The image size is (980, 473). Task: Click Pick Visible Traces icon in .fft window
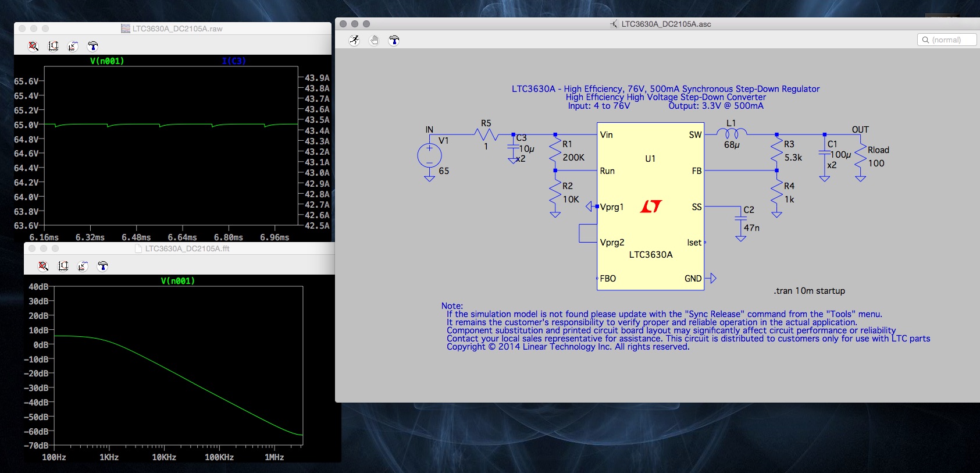83,266
